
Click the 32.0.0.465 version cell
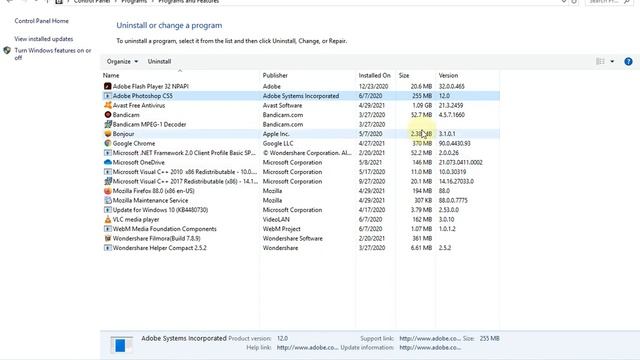451,86
